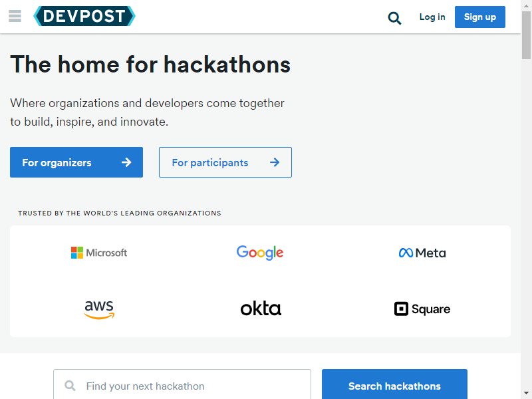Click the page vertical scrollbar thumb

[x=526, y=35]
